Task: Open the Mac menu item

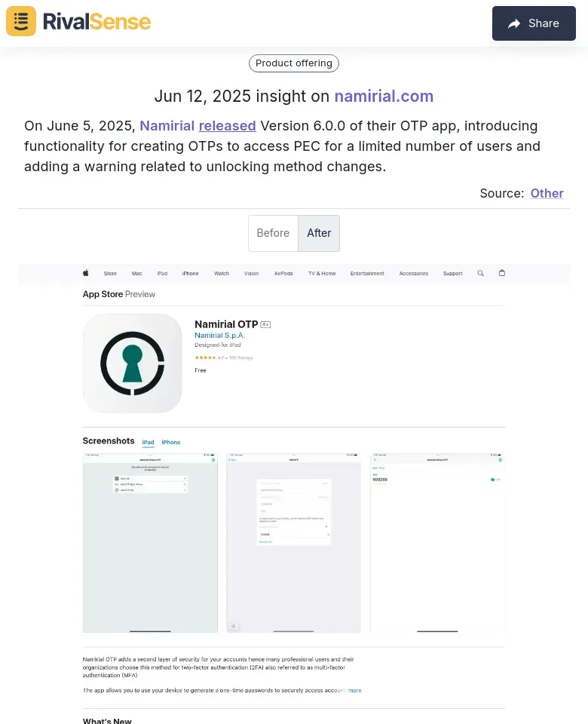Action: tap(137, 273)
